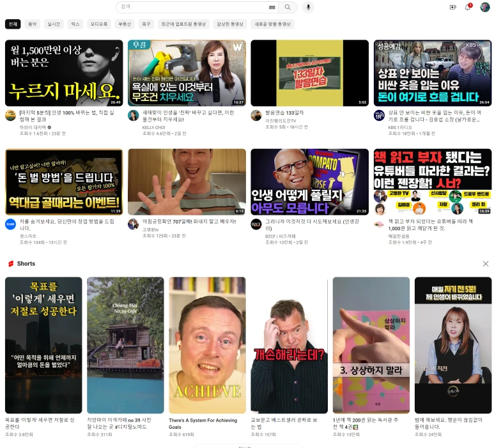Open '교보문고 베스트셀러 공짜로 보는 법' title
The image size is (494, 448).
pyautogui.click(x=284, y=424)
